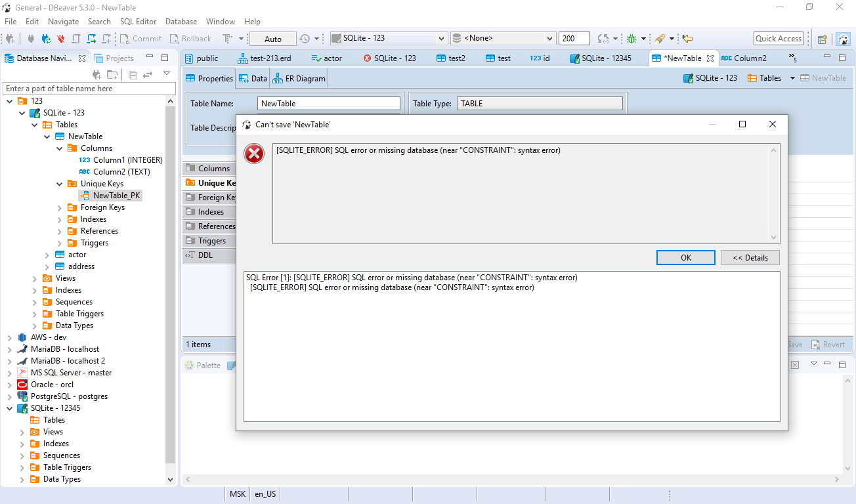Click Collapse All icon in Database Navigator
The image size is (856, 504).
[x=133, y=75]
